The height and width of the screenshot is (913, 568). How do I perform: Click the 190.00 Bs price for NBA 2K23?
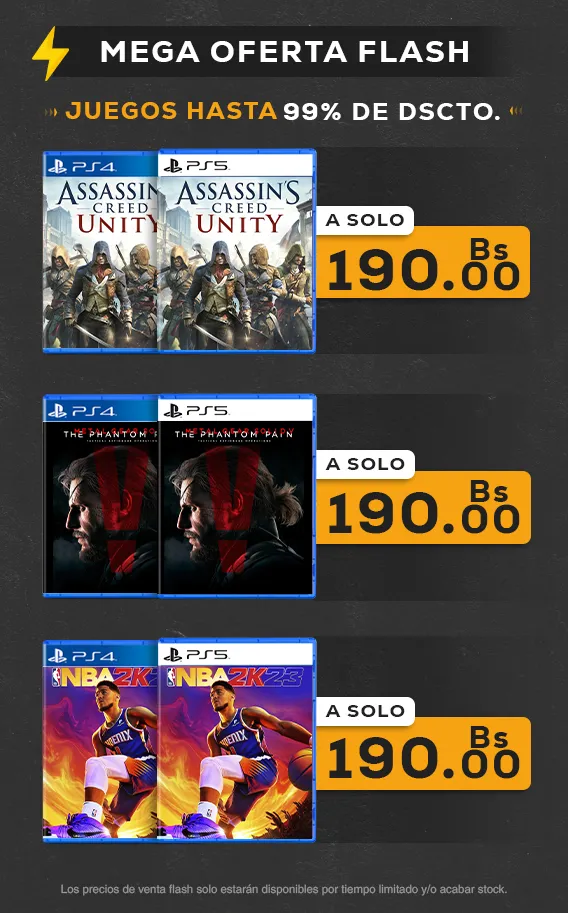[x=423, y=753]
